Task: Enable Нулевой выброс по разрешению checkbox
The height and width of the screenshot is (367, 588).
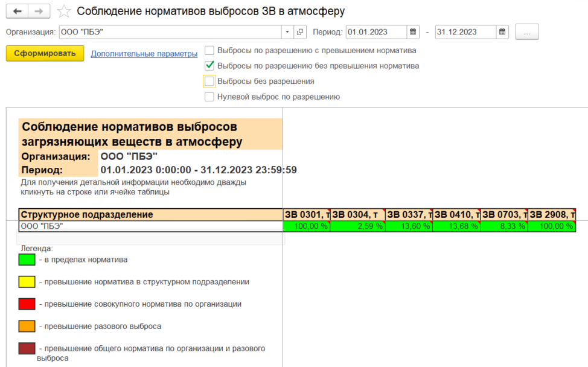Action: [209, 97]
